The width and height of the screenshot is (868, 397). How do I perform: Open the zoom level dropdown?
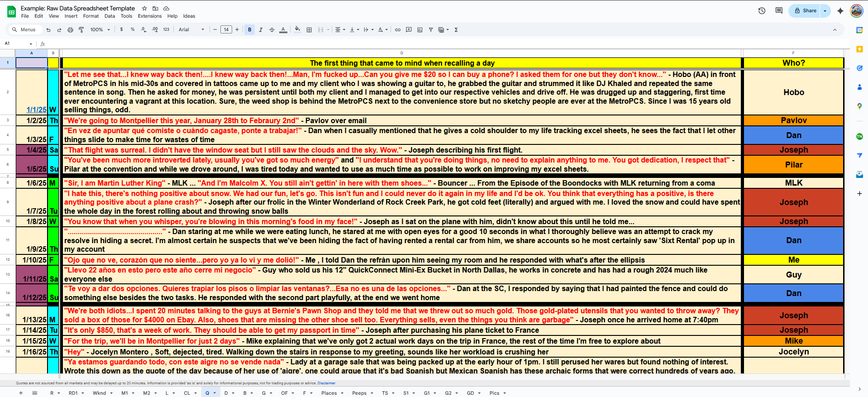[100, 30]
